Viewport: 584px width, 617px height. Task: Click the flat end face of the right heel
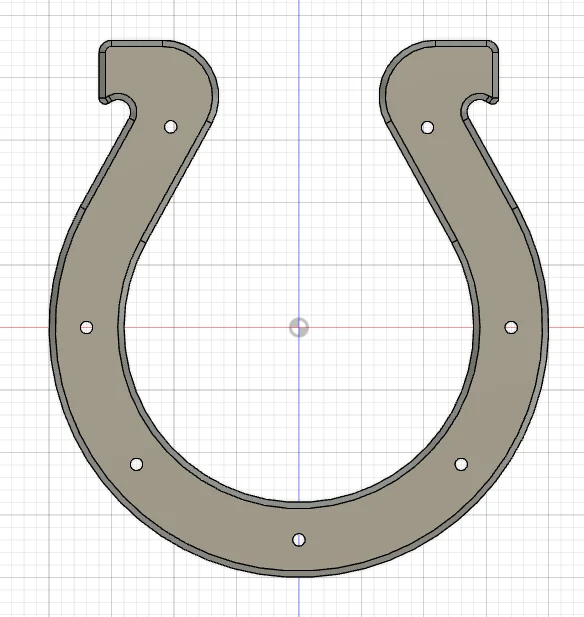pos(495,72)
